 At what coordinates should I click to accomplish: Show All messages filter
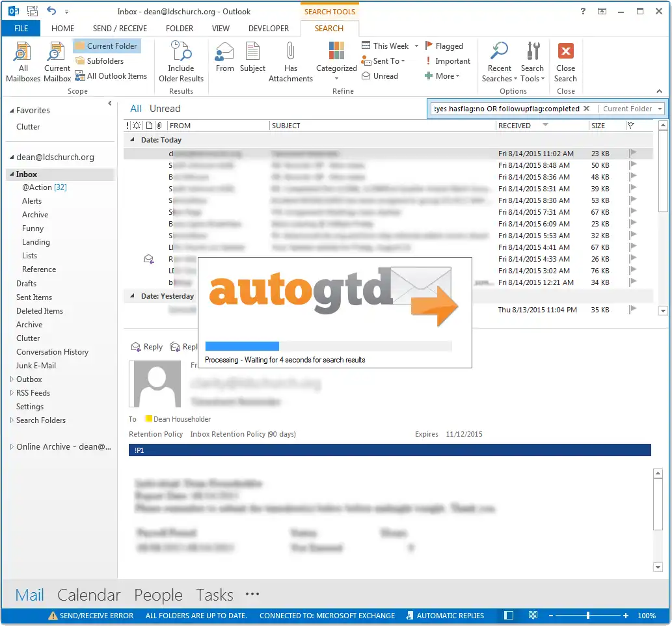point(136,109)
